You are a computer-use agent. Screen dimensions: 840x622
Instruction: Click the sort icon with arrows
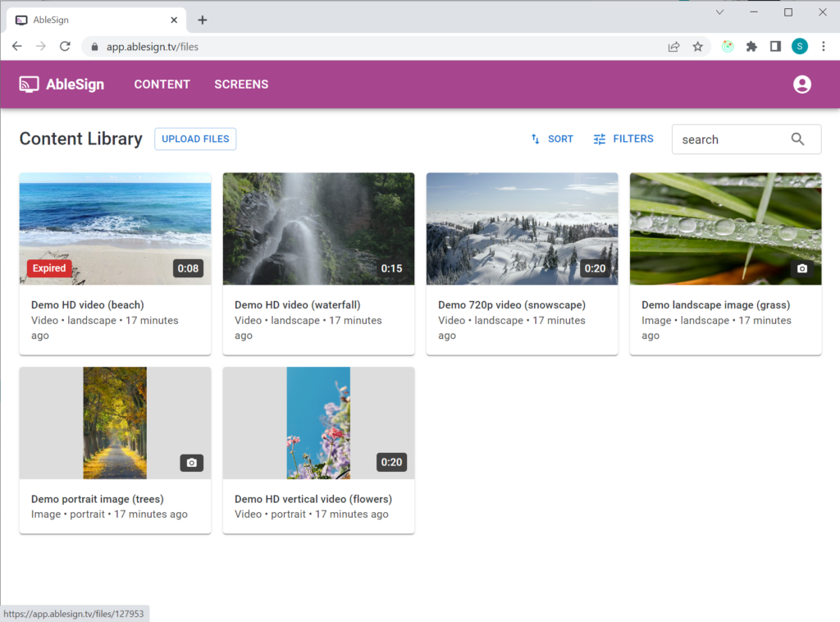tap(535, 139)
